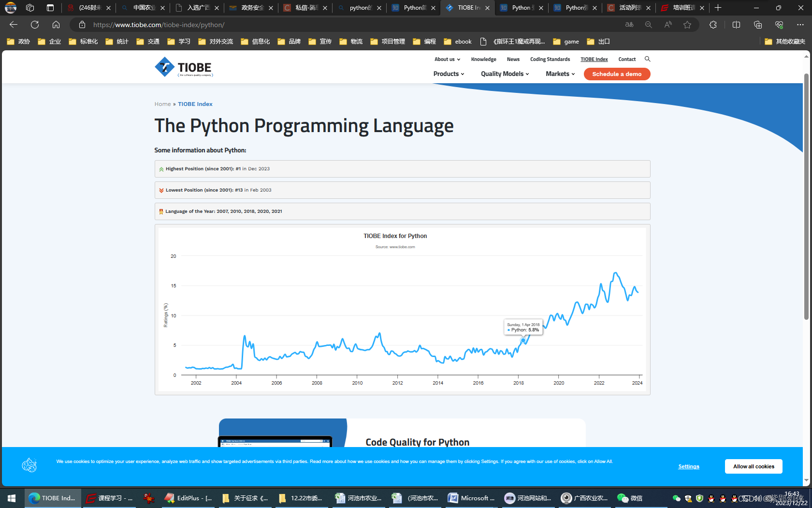Open Microsoft Word from the taskbar
Screen dimensions: 812x508
(472, 498)
